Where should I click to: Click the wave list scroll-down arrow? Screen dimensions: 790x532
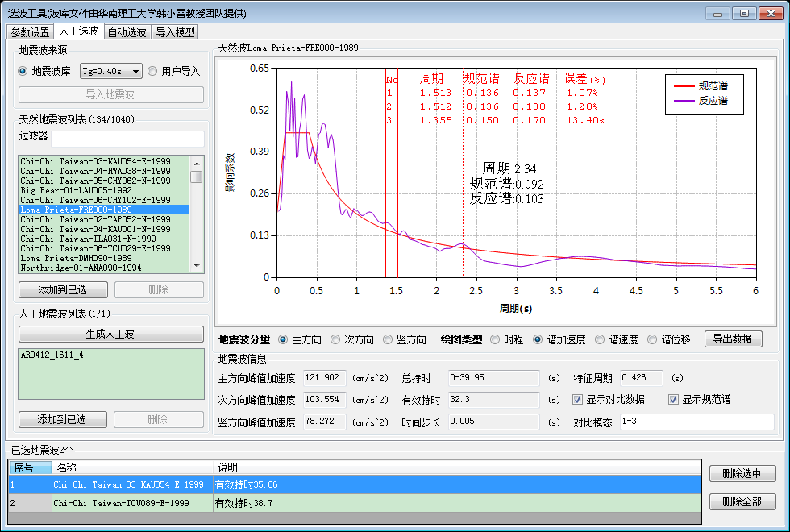[x=197, y=266]
